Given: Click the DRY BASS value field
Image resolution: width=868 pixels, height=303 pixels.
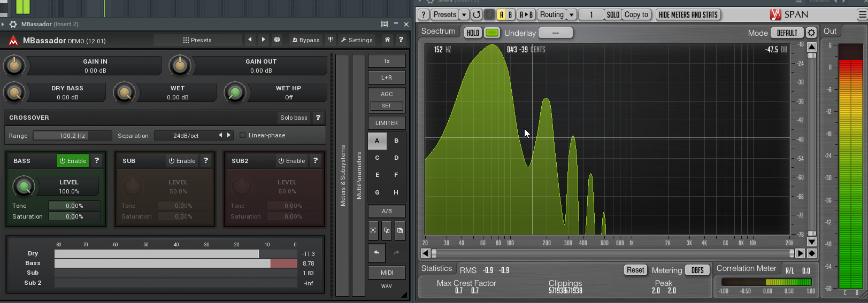Looking at the screenshot, I should pos(67,92).
